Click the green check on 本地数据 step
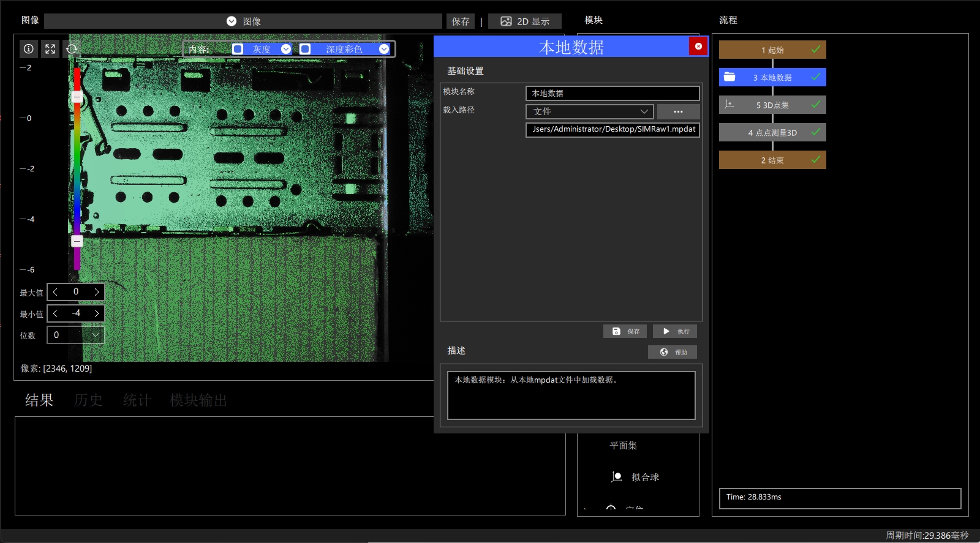 tap(816, 77)
